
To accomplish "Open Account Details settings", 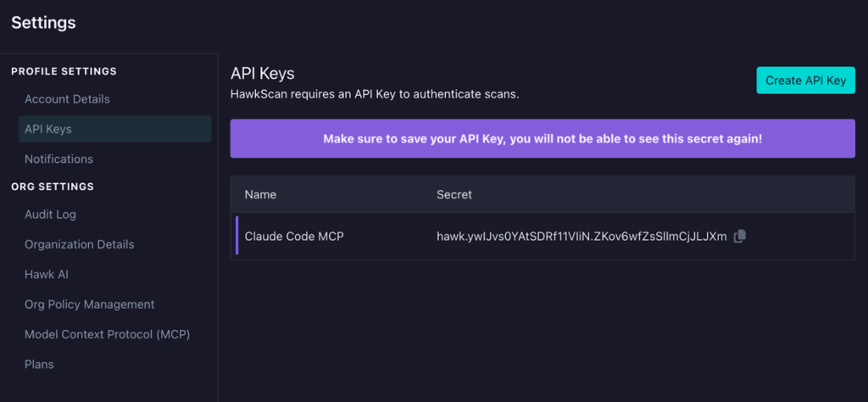I will [67, 99].
